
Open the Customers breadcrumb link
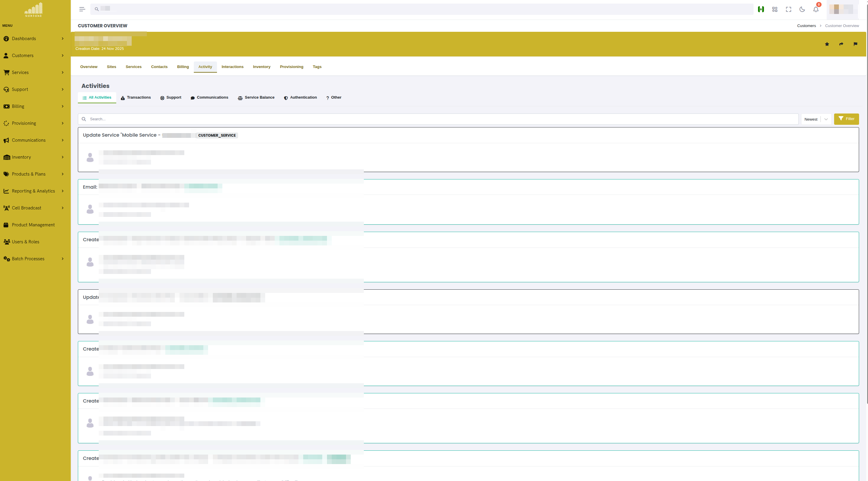point(806,26)
